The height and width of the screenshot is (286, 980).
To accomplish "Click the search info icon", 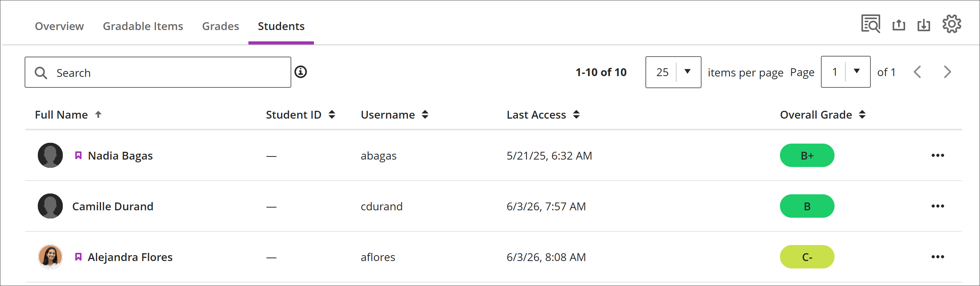I will pyautogui.click(x=301, y=72).
